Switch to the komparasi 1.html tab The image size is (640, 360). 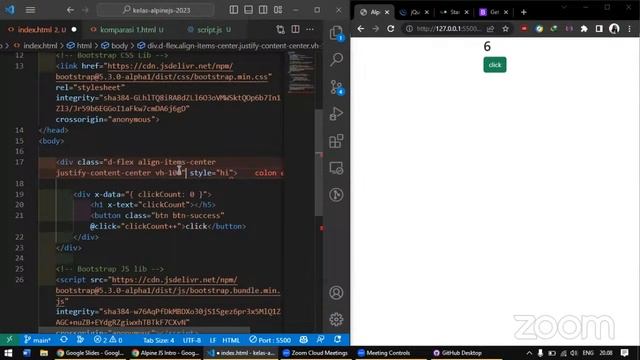point(127,29)
